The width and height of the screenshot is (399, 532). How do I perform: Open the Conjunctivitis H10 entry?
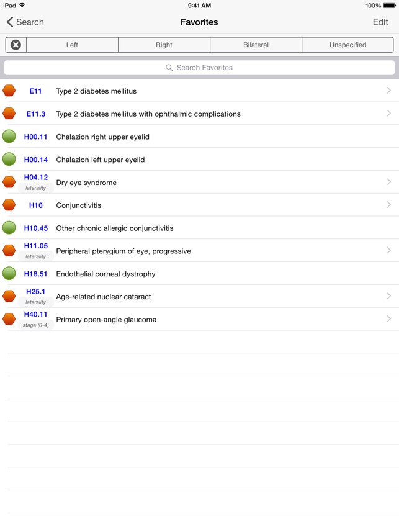click(186, 205)
